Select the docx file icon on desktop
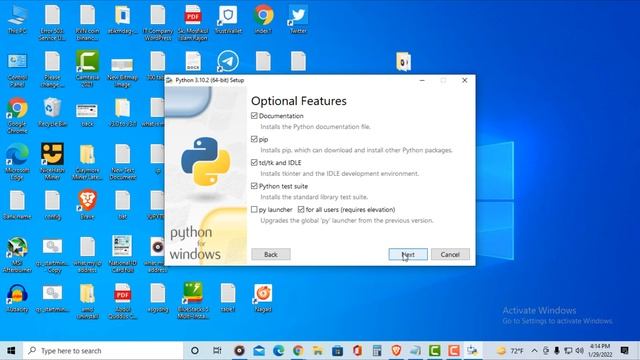Image resolution: width=640 pixels, height=360 pixels. pos(193,61)
